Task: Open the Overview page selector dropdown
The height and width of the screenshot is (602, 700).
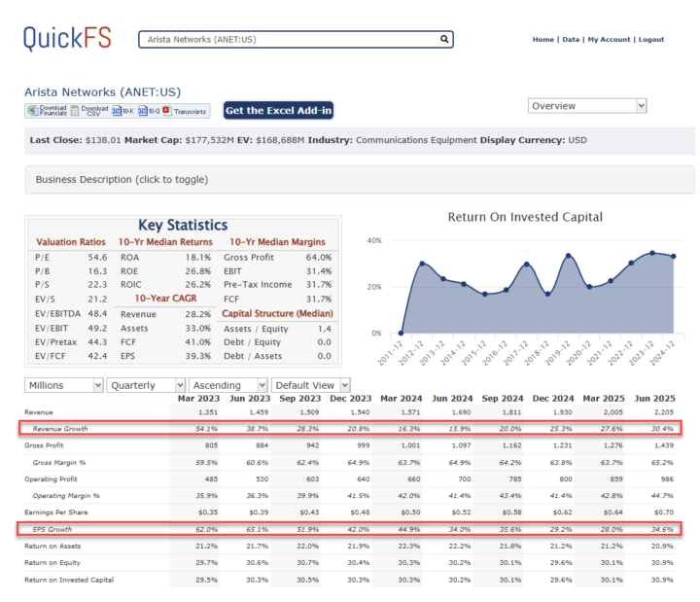Action: tap(587, 106)
